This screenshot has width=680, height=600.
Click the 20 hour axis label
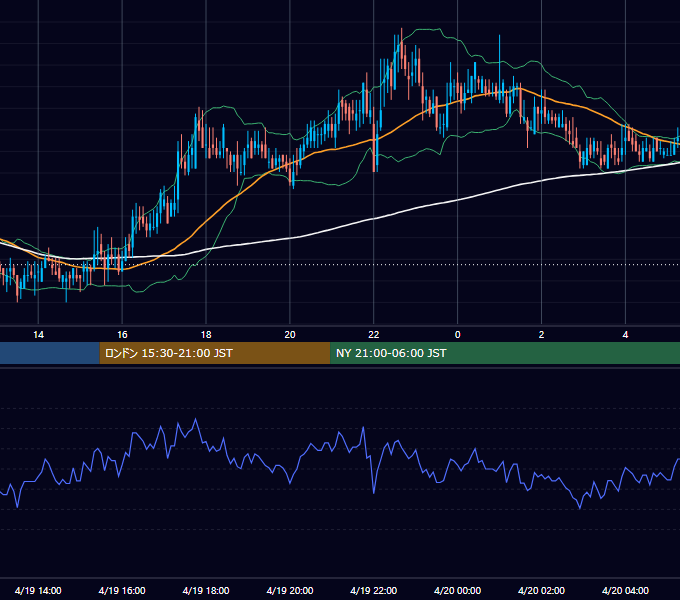click(x=290, y=335)
